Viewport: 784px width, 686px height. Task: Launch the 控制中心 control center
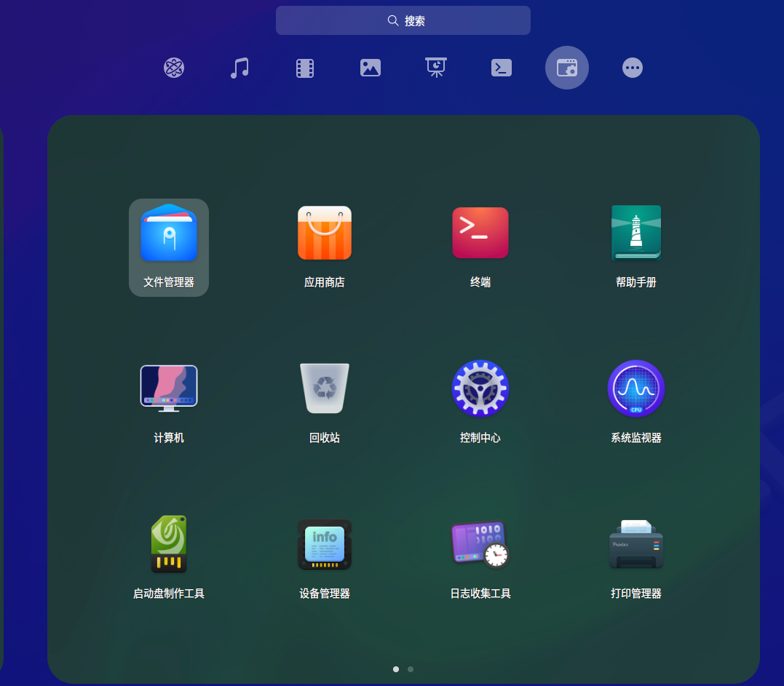(480, 388)
